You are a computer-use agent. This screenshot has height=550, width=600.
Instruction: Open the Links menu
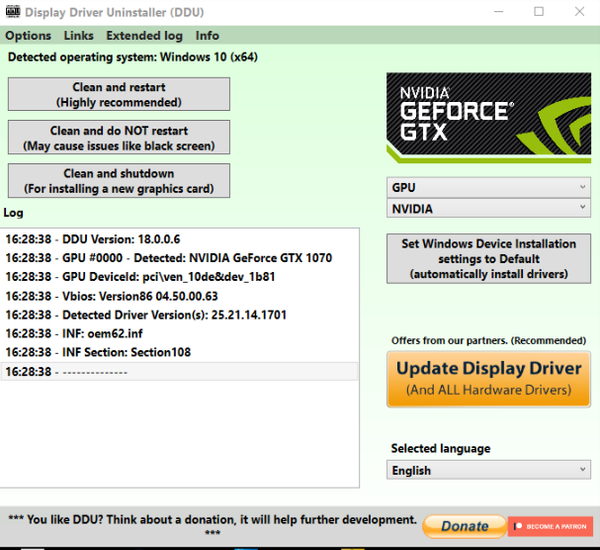coord(78,36)
